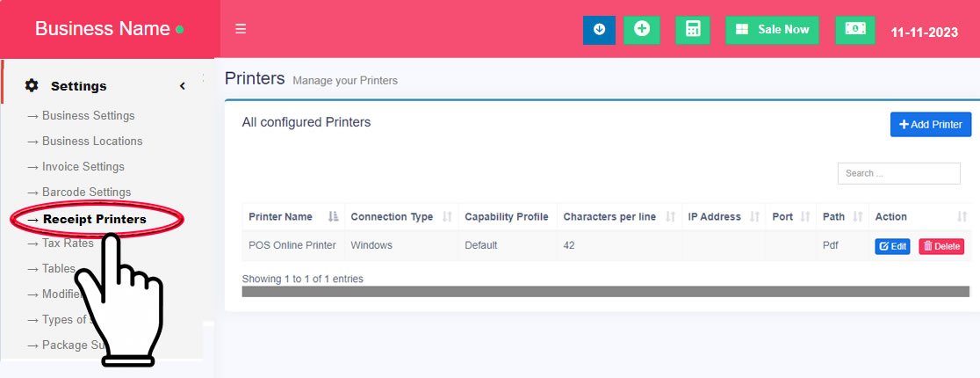The image size is (980, 378).
Task: Open Business Settings in sidebar
Action: [x=88, y=116]
